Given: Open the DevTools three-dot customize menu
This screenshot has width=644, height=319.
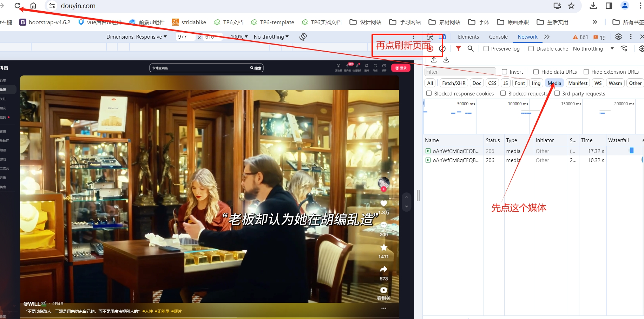Looking at the screenshot, I should (x=631, y=37).
